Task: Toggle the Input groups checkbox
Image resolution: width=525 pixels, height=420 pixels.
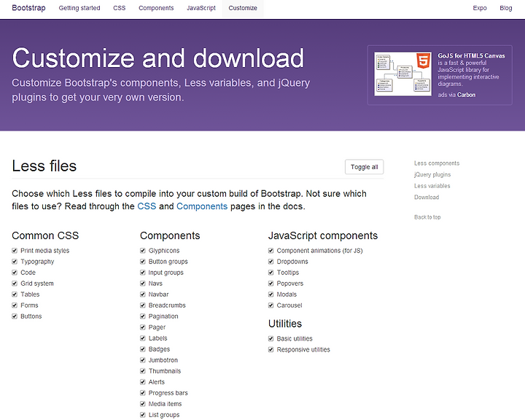Action: 143,272
